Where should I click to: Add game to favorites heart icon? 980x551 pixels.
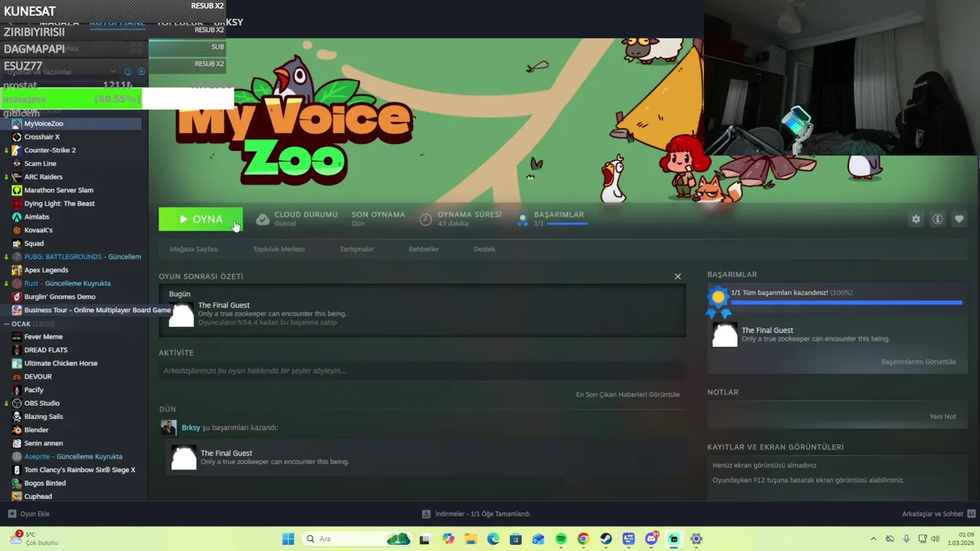tap(959, 219)
